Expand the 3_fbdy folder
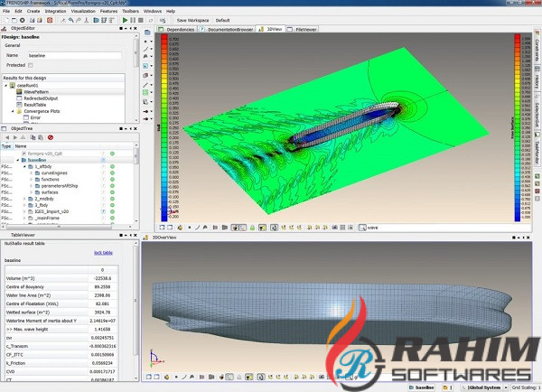 pos(24,205)
